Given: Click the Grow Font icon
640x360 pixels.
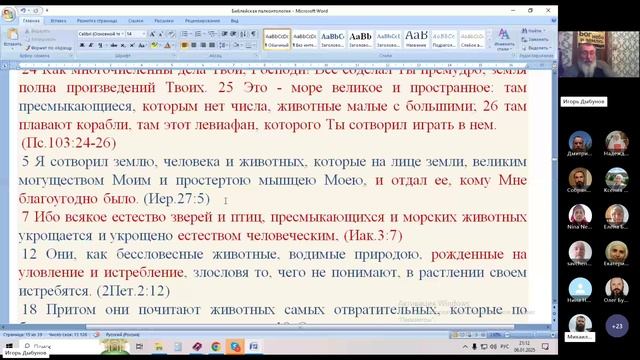Looking at the screenshot, I should pos(152,34).
